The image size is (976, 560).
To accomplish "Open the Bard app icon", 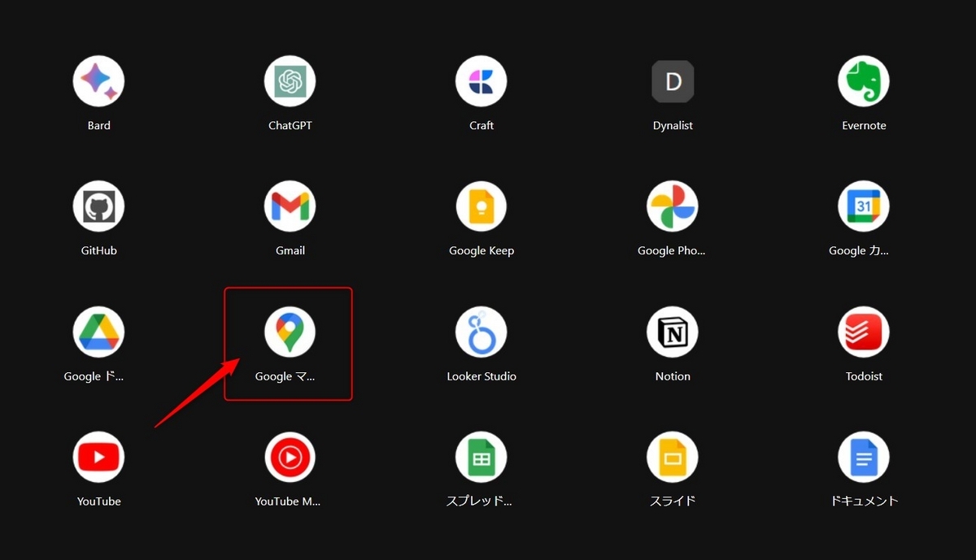I will click(x=98, y=81).
